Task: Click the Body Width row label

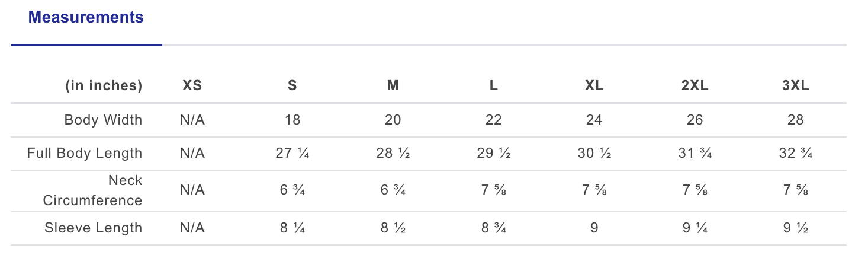Action: pos(103,120)
